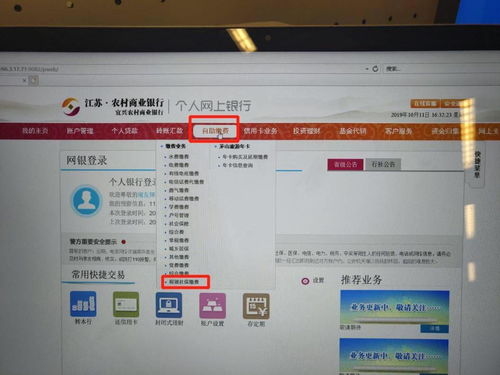This screenshot has width=500, height=375.
Task: Select 城乡居保 in the dropdown list
Action: coord(179,248)
